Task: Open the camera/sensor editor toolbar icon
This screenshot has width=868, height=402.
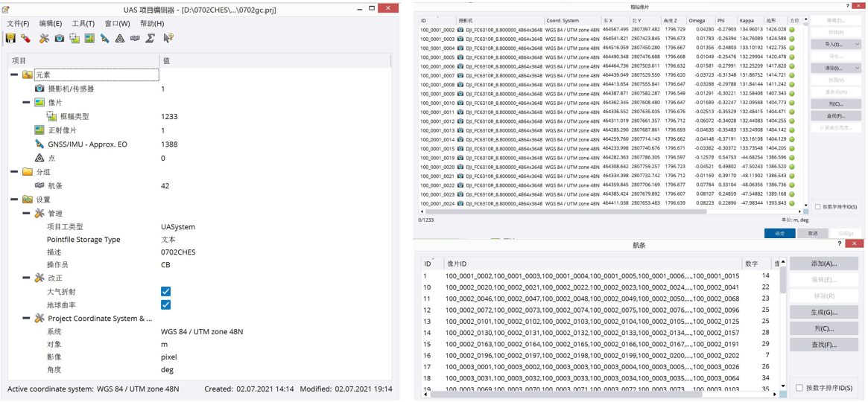Action: pos(60,38)
